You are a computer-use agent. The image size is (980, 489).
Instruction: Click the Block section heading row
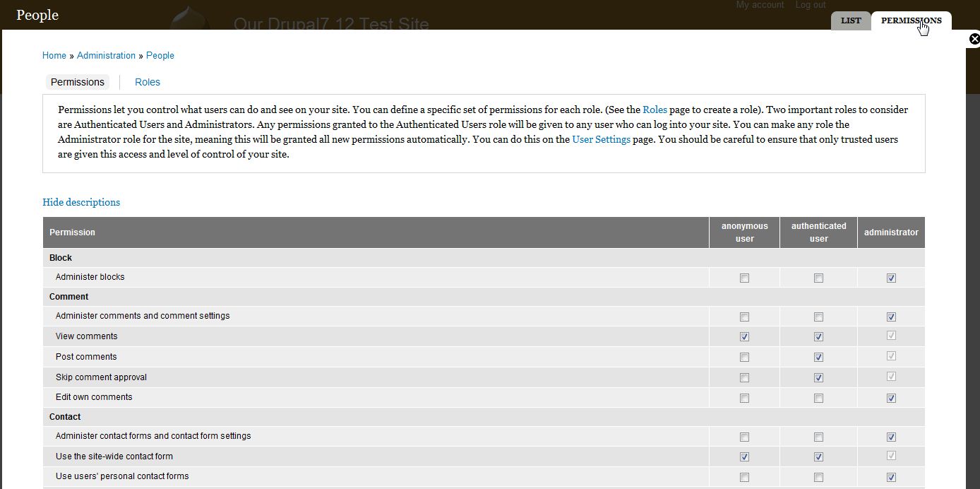point(484,258)
